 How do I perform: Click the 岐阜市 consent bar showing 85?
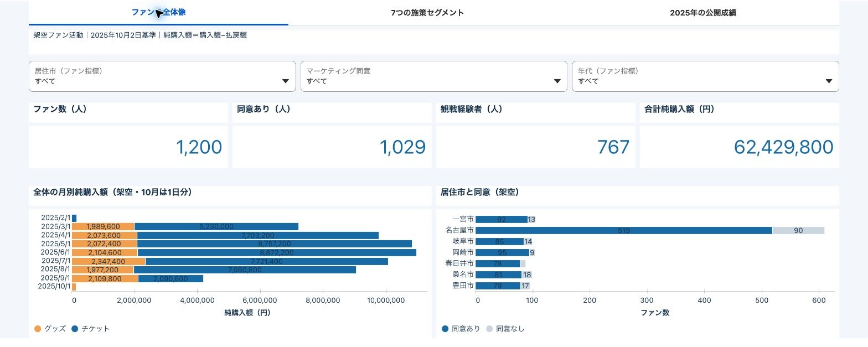click(499, 241)
